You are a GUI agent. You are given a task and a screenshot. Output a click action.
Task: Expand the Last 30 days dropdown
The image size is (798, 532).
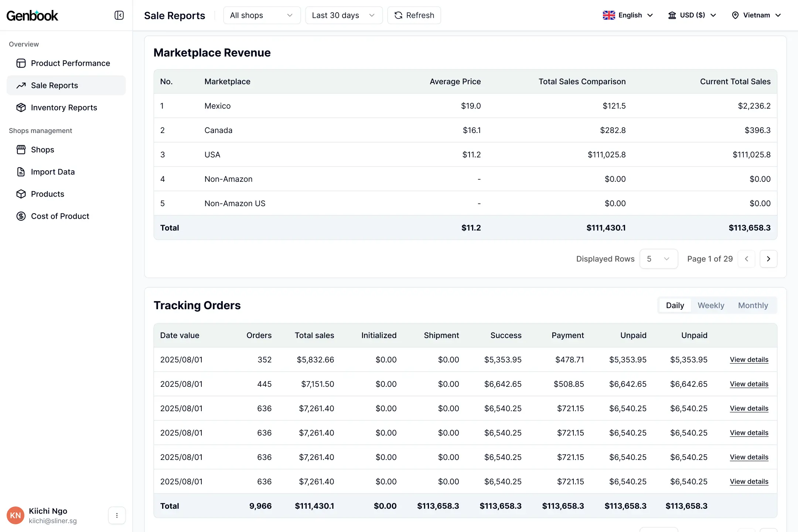pyautogui.click(x=344, y=15)
